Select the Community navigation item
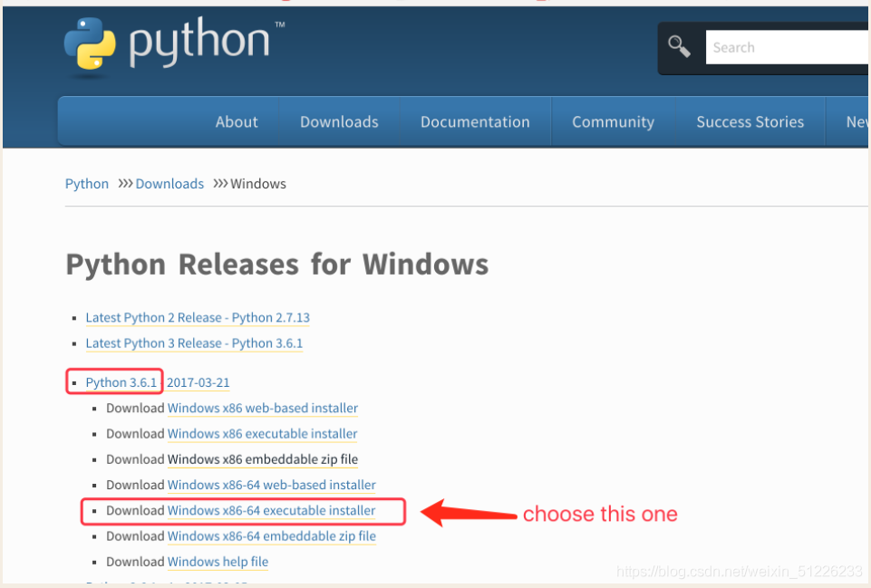Image resolution: width=871 pixels, height=588 pixels. 613,121
